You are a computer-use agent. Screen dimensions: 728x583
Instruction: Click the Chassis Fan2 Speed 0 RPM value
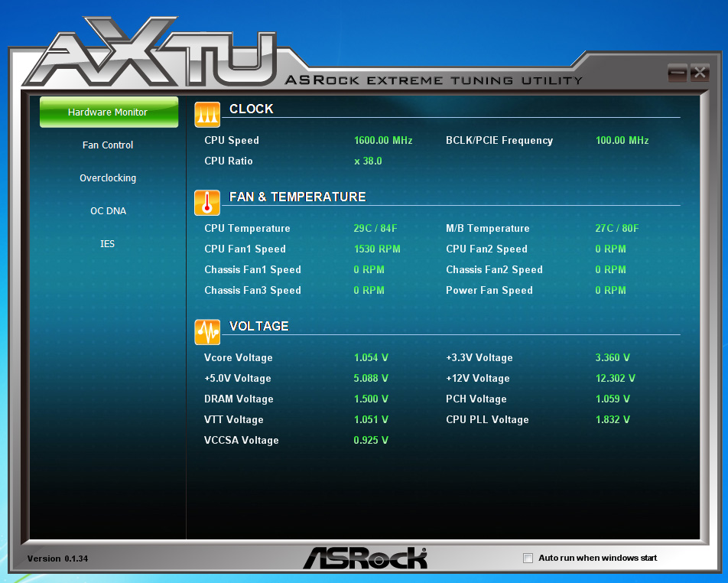point(610,269)
